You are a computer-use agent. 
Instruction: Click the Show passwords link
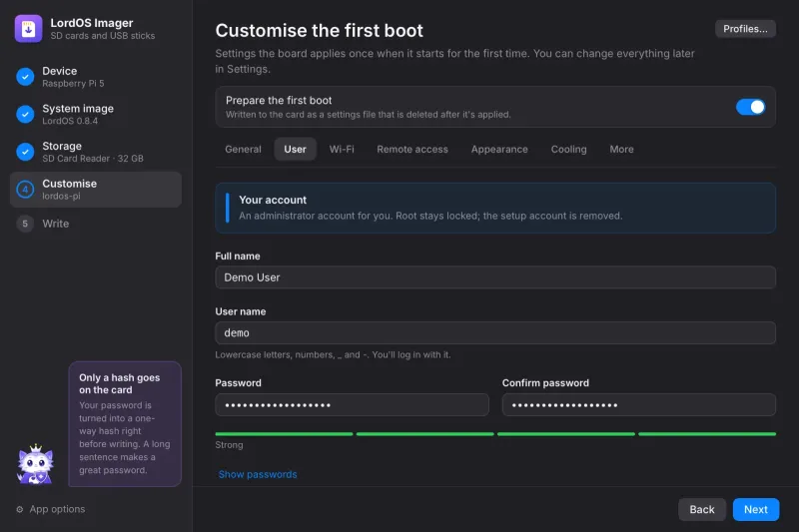(x=258, y=474)
